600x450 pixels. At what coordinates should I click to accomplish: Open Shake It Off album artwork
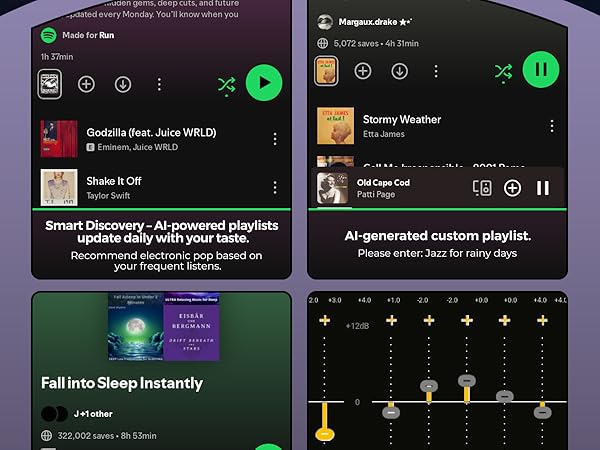point(59,188)
